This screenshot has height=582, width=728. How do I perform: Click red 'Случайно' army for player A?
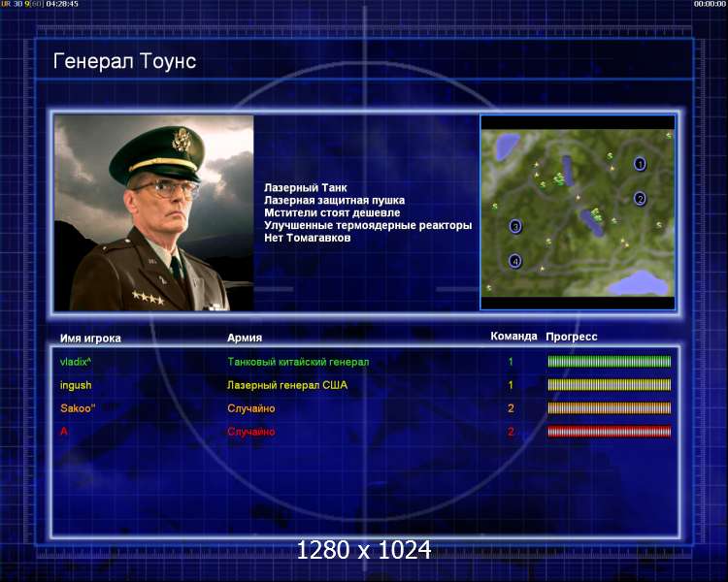pyautogui.click(x=251, y=432)
